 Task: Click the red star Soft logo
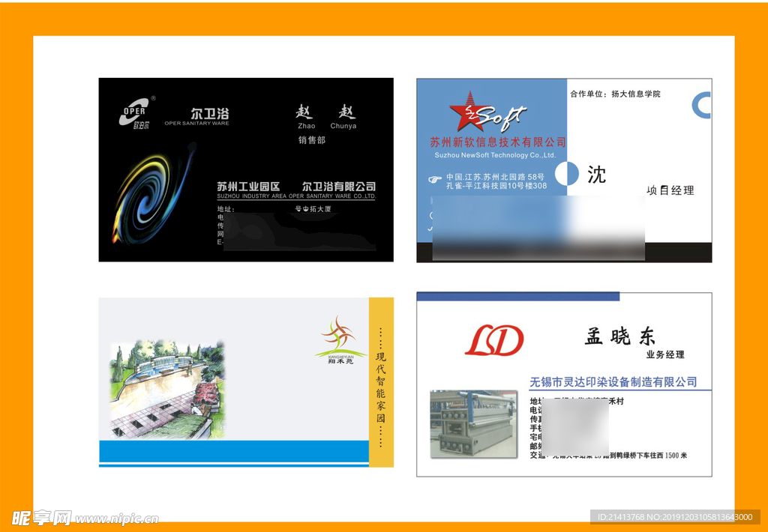click(x=487, y=114)
